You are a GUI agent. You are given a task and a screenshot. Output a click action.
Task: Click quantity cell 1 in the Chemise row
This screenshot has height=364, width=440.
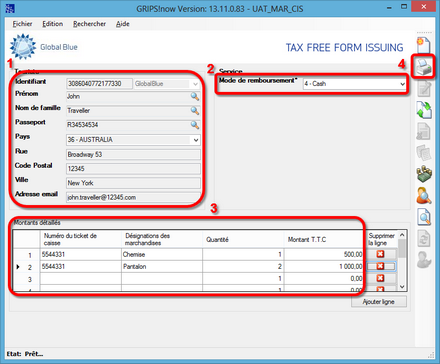pyautogui.click(x=243, y=255)
